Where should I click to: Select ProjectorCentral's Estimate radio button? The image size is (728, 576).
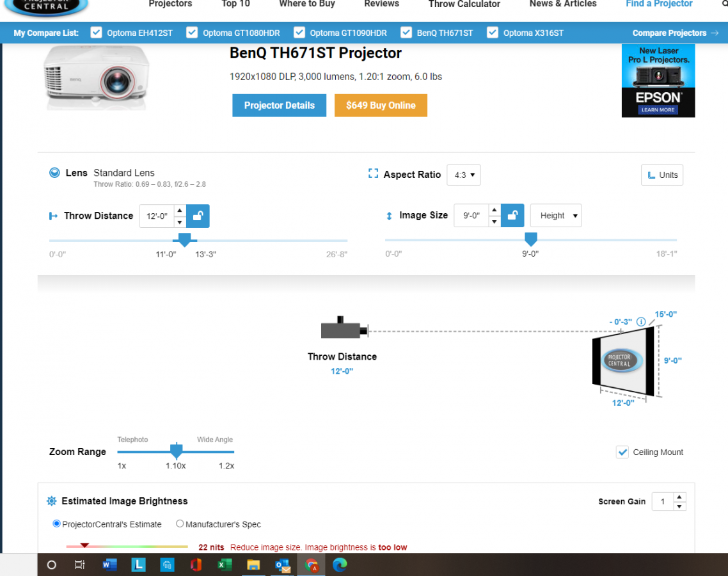click(57, 524)
